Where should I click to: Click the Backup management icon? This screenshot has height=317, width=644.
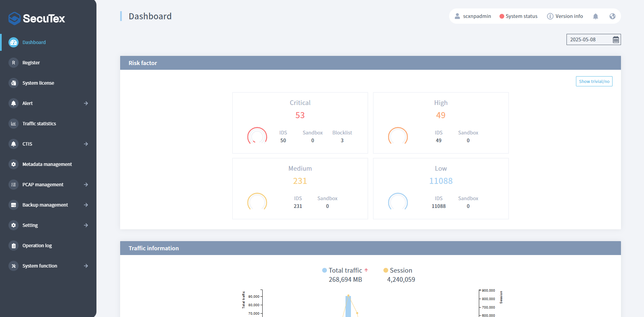[14, 205]
